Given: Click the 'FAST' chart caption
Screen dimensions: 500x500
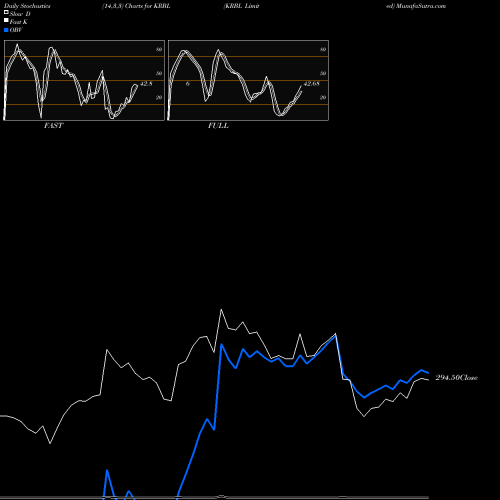Looking at the screenshot, I should pyautogui.click(x=53, y=126).
